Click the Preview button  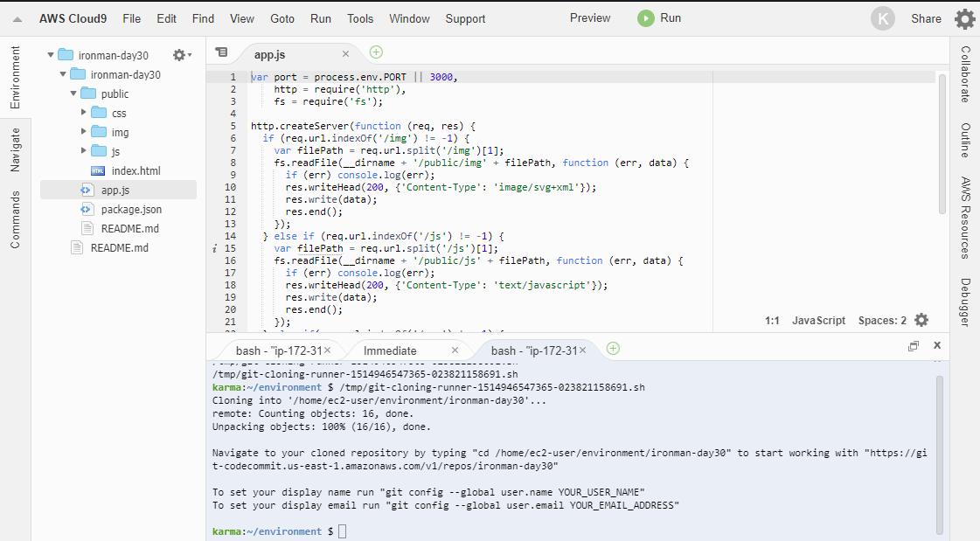click(x=590, y=18)
